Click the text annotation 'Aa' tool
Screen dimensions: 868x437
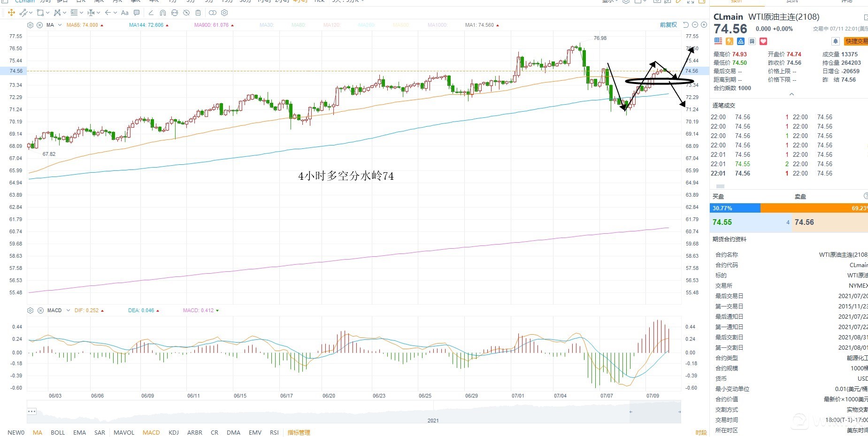(x=125, y=13)
